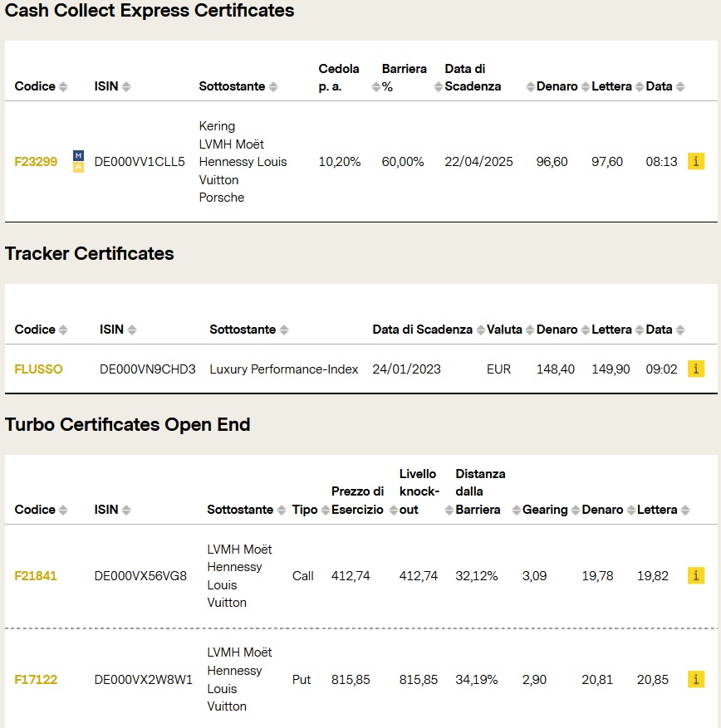Sort Cash Collect table by Codice

(63, 87)
